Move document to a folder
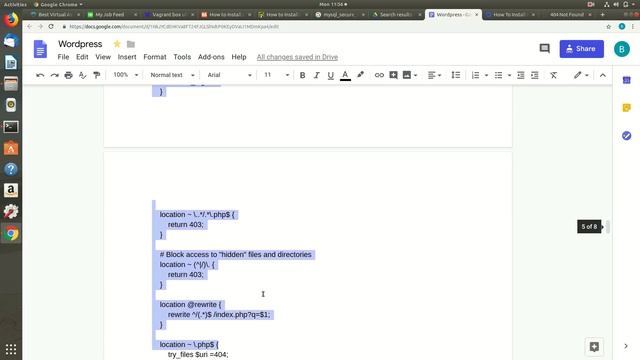The image size is (640, 360). [x=131, y=44]
